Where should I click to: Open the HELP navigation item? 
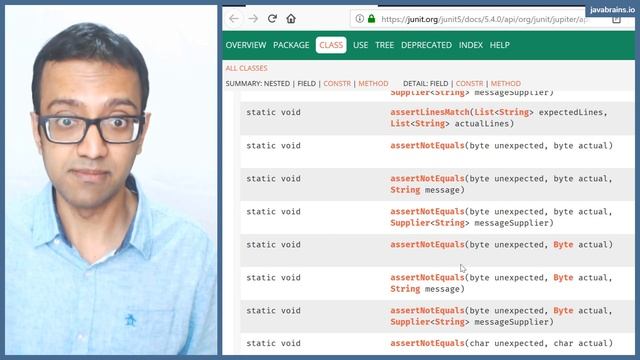pos(500,45)
